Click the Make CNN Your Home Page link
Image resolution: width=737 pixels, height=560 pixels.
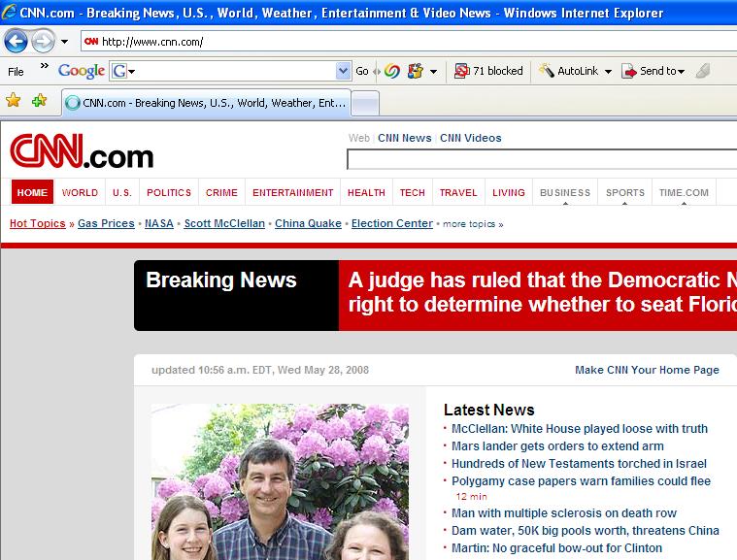[647, 370]
